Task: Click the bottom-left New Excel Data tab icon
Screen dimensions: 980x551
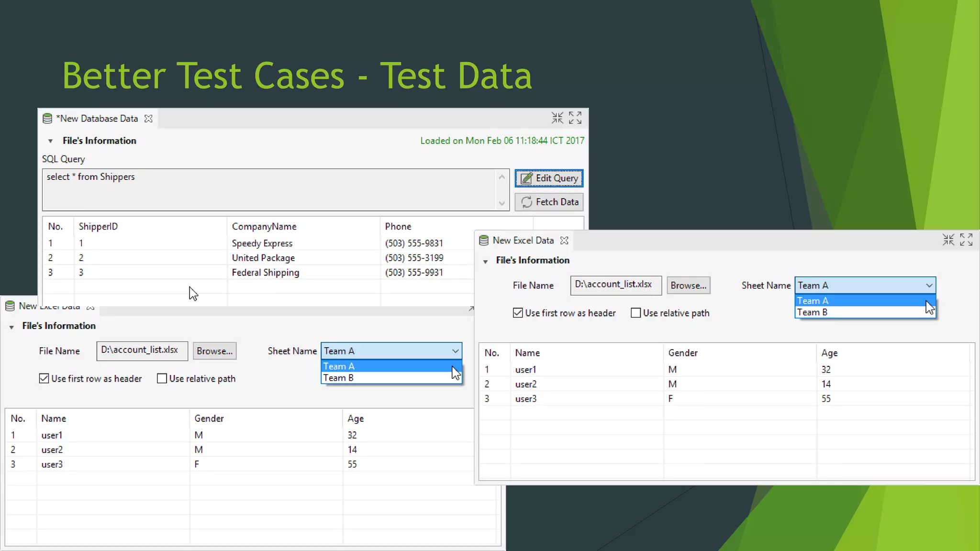Action: pyautogui.click(x=10, y=306)
